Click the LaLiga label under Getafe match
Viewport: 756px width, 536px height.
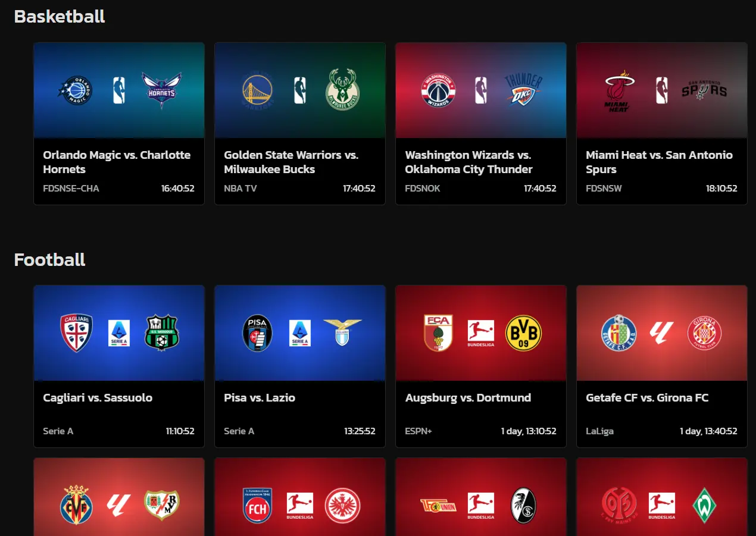coord(599,431)
